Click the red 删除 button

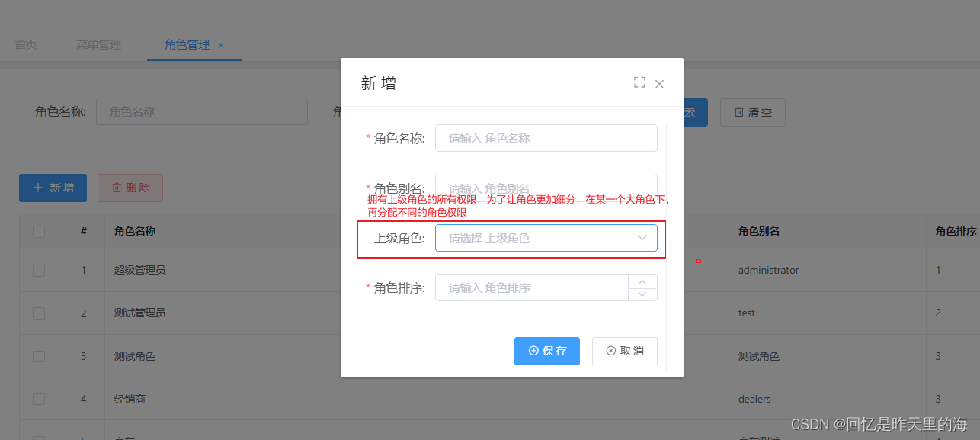point(130,188)
